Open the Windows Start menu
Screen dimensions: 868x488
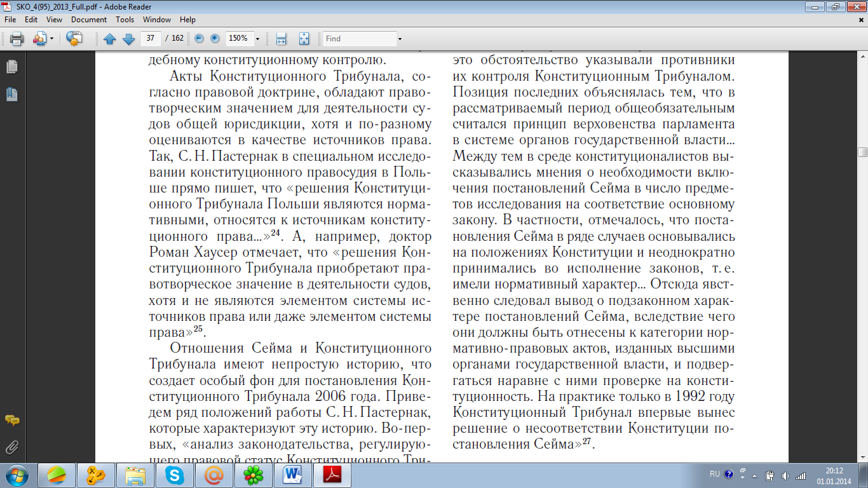click(x=17, y=475)
